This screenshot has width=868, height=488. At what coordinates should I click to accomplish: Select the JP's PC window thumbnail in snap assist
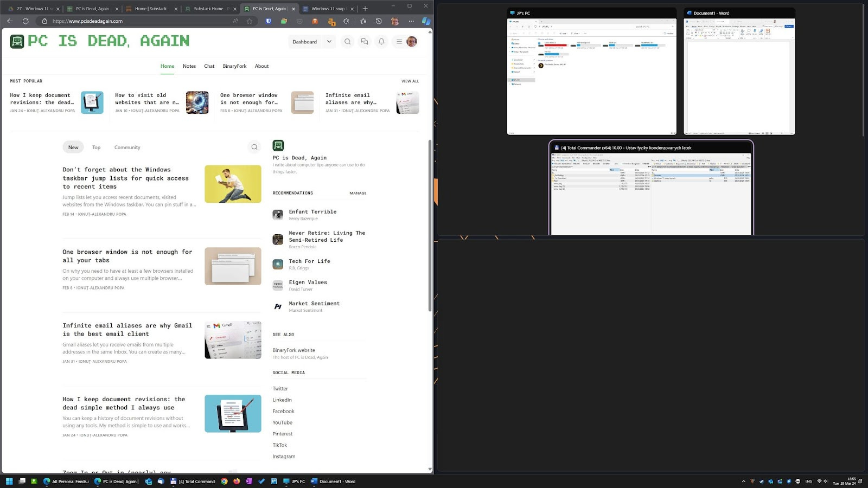click(x=591, y=71)
